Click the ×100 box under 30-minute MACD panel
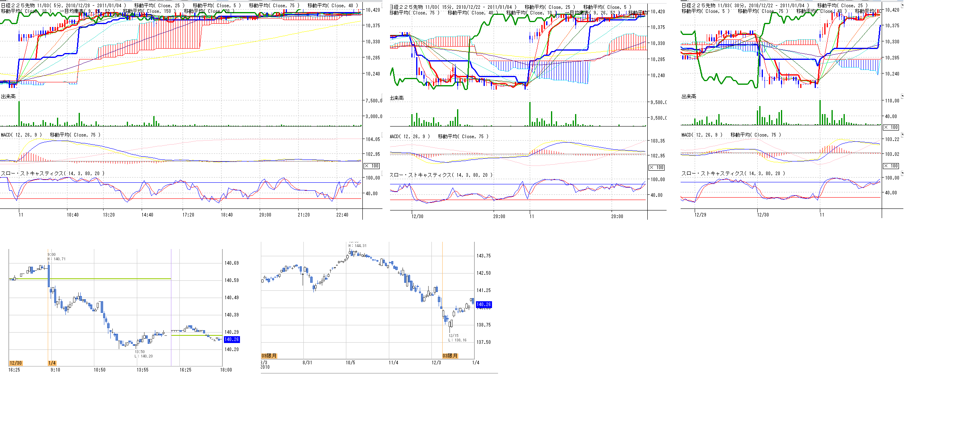The image size is (980, 437). pyautogui.click(x=891, y=166)
